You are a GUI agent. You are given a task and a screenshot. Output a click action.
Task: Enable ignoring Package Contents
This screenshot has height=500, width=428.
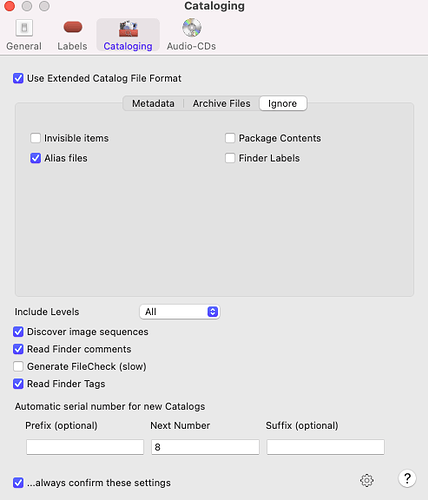(x=230, y=138)
